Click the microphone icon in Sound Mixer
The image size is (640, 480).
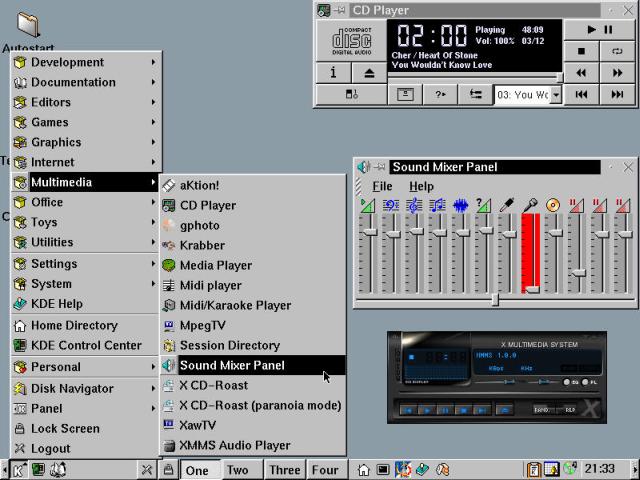[x=530, y=205]
